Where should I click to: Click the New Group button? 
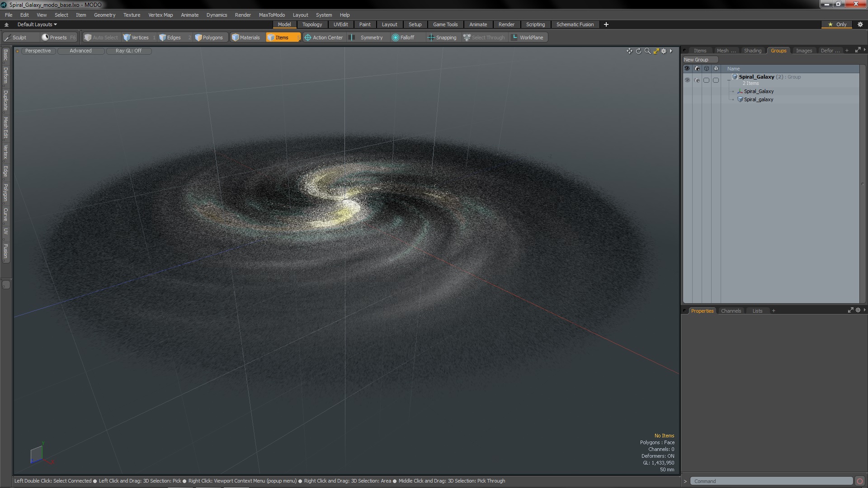coord(700,60)
